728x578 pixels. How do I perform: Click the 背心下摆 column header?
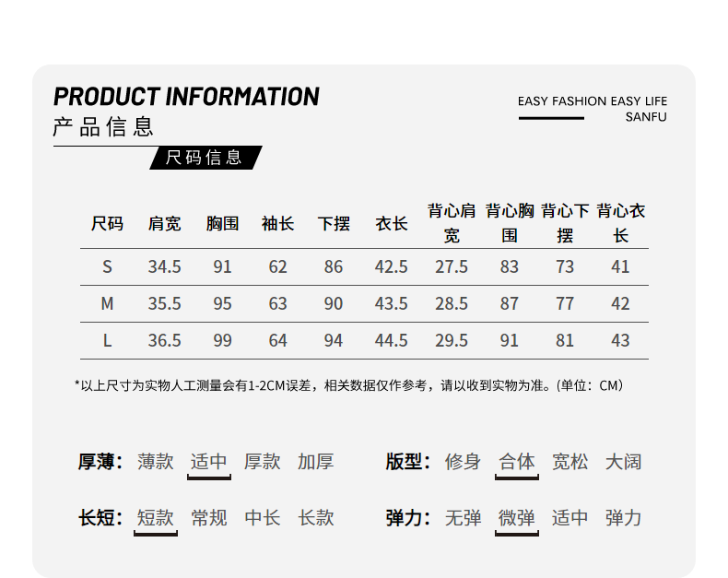[x=565, y=223]
